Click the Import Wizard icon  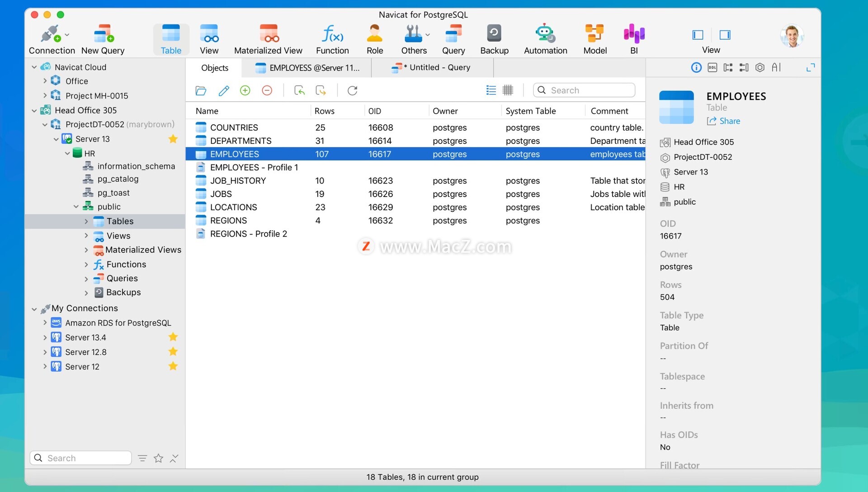click(x=299, y=90)
